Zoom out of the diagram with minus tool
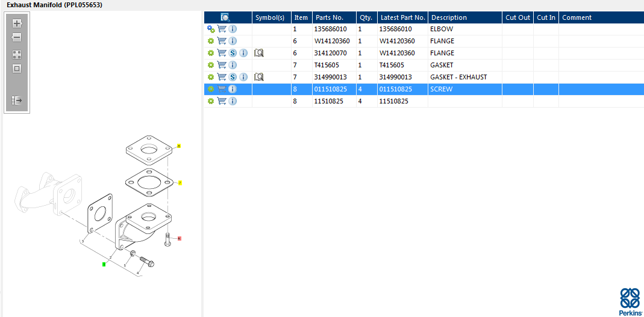This screenshot has width=644, height=317. 17,38
